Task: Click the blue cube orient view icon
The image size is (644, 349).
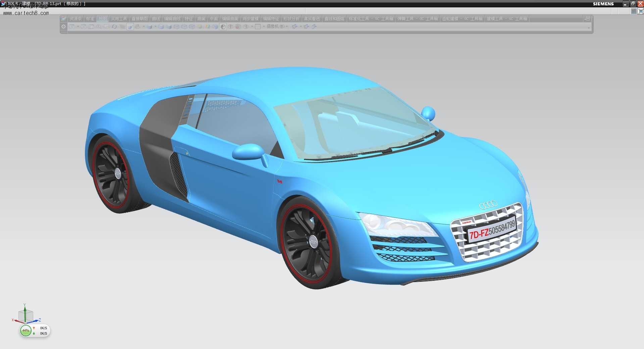Action: [x=149, y=27]
